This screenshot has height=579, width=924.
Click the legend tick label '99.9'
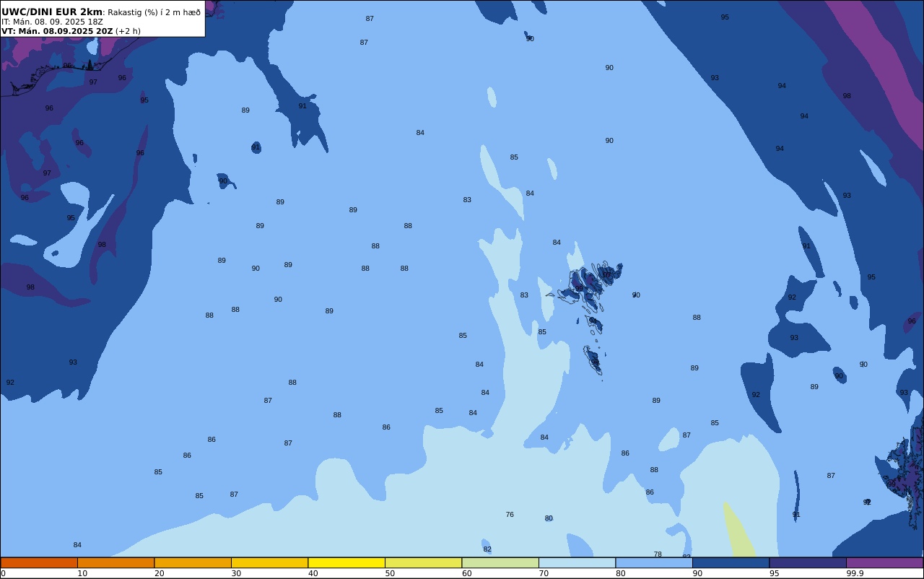855,573
